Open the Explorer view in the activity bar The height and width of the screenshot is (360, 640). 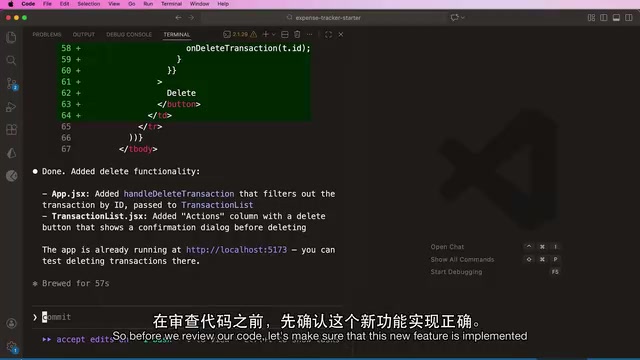coord(11,37)
